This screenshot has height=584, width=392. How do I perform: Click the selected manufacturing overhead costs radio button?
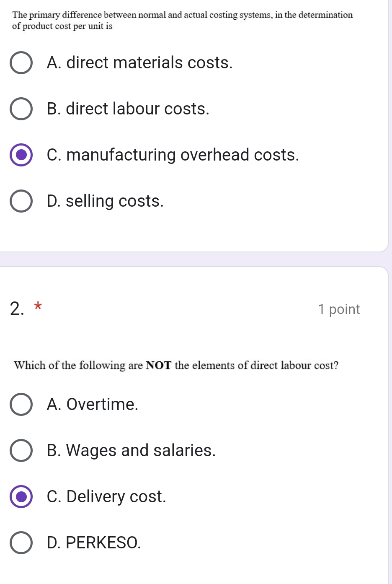(x=21, y=155)
